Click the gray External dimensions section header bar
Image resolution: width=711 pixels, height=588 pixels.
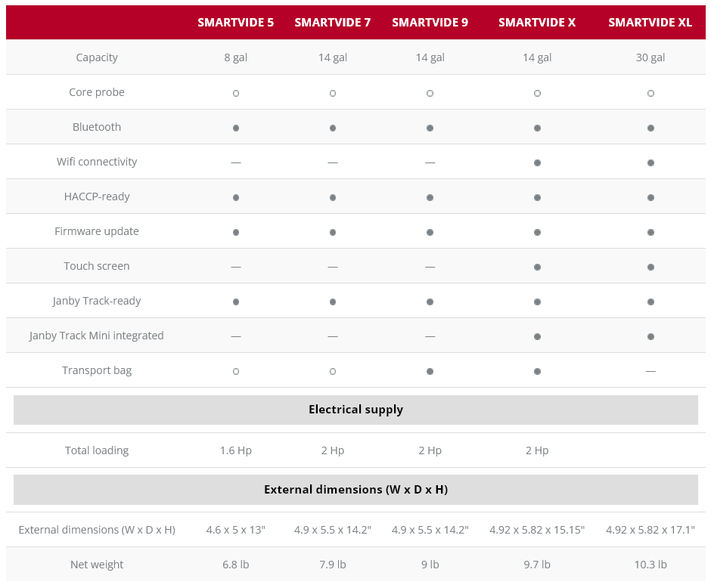(355, 490)
